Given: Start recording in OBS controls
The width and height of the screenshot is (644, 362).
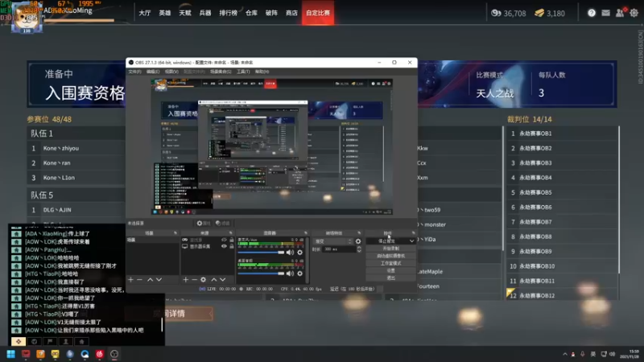Looking at the screenshot, I should pos(390,249).
